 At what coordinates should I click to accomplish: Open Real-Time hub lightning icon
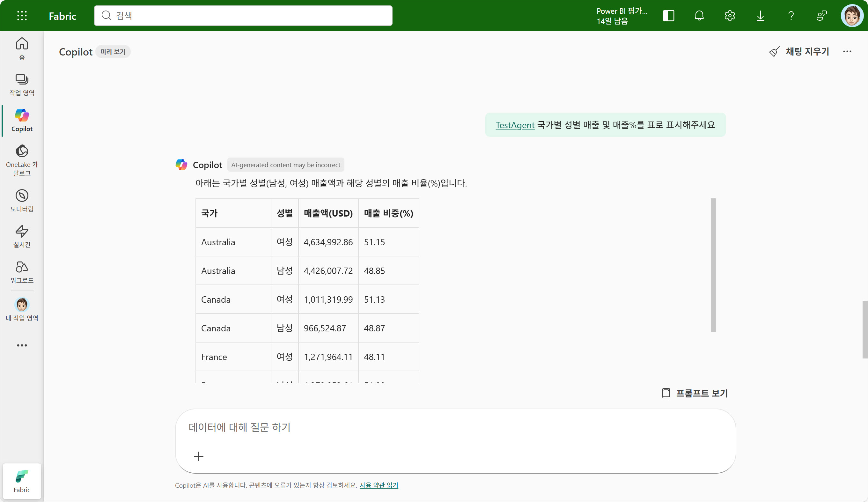pos(22,236)
